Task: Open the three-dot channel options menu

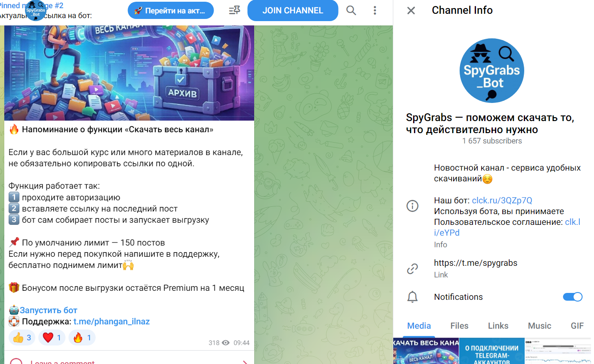Action: point(375,10)
